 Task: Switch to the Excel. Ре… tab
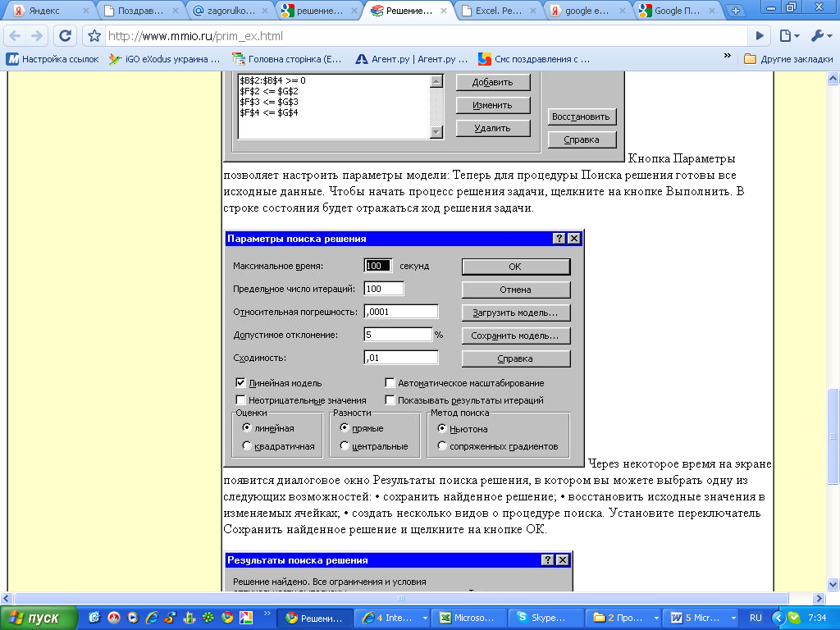tap(499, 11)
